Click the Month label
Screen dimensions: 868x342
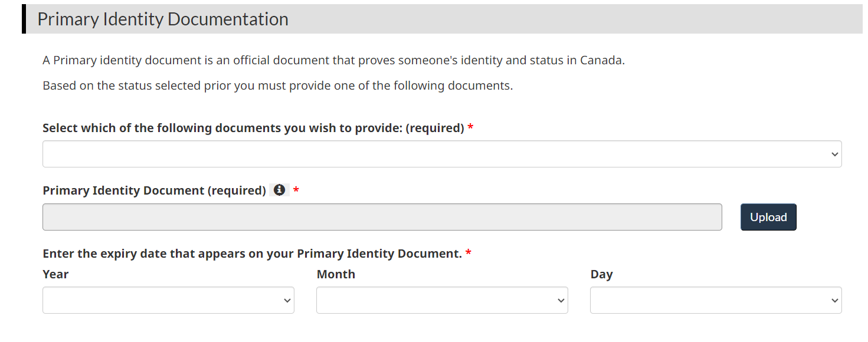click(336, 274)
